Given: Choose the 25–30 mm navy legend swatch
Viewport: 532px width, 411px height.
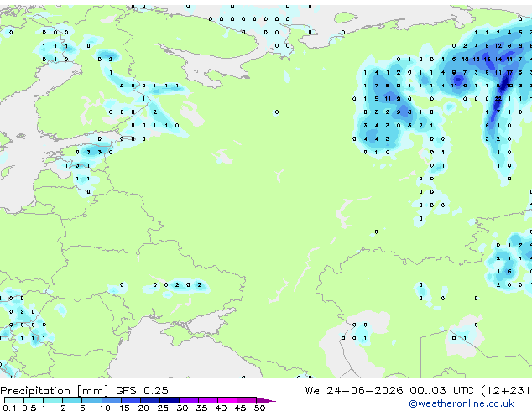Looking at the screenshot, I should (169, 400).
